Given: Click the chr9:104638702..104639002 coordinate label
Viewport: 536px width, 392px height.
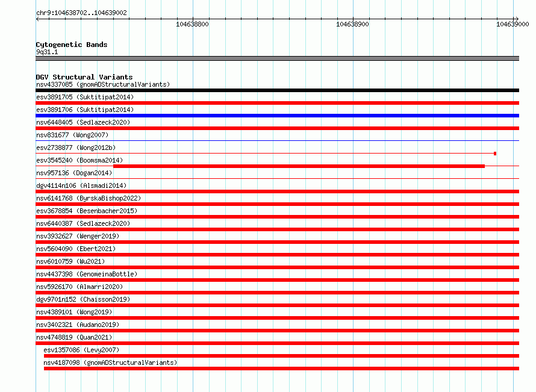Looking at the screenshot, I should tap(81, 13).
